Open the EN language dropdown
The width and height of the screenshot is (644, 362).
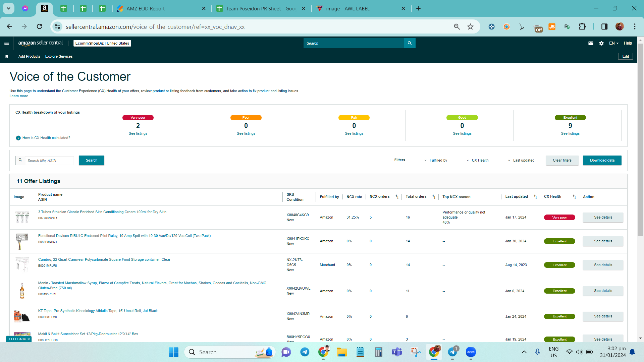tap(614, 43)
